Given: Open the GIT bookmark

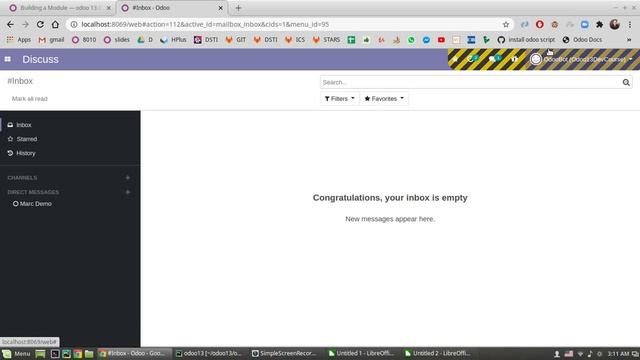Looking at the screenshot, I should 236,40.
